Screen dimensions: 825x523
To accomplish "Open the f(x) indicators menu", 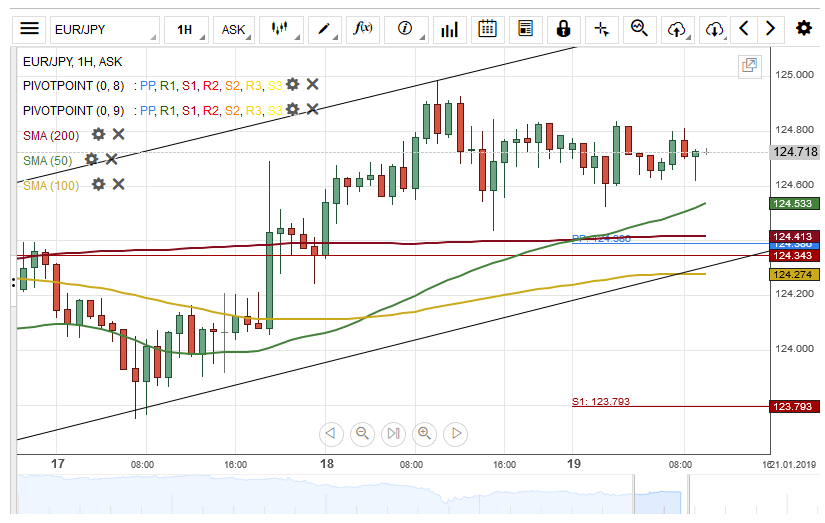I will click(362, 29).
